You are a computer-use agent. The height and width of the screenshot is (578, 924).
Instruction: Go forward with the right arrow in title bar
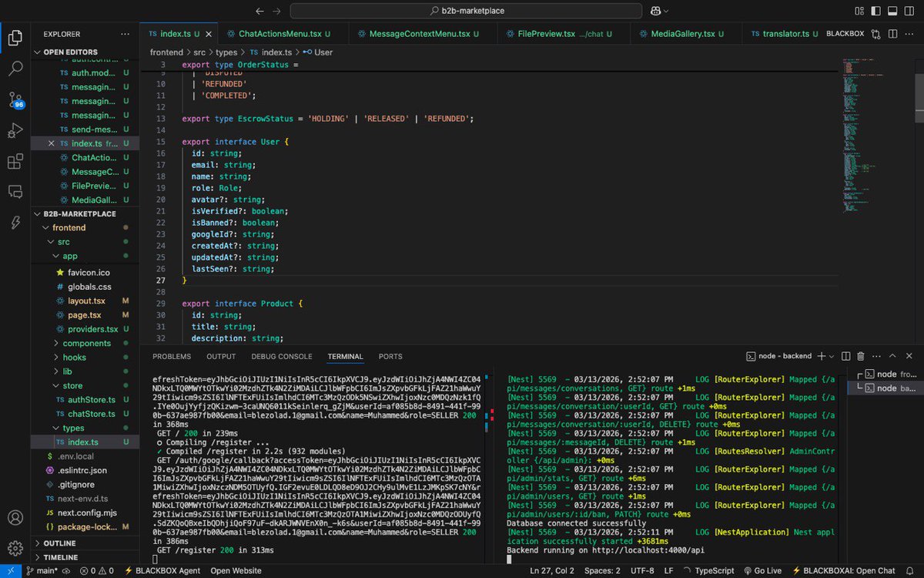[276, 11]
